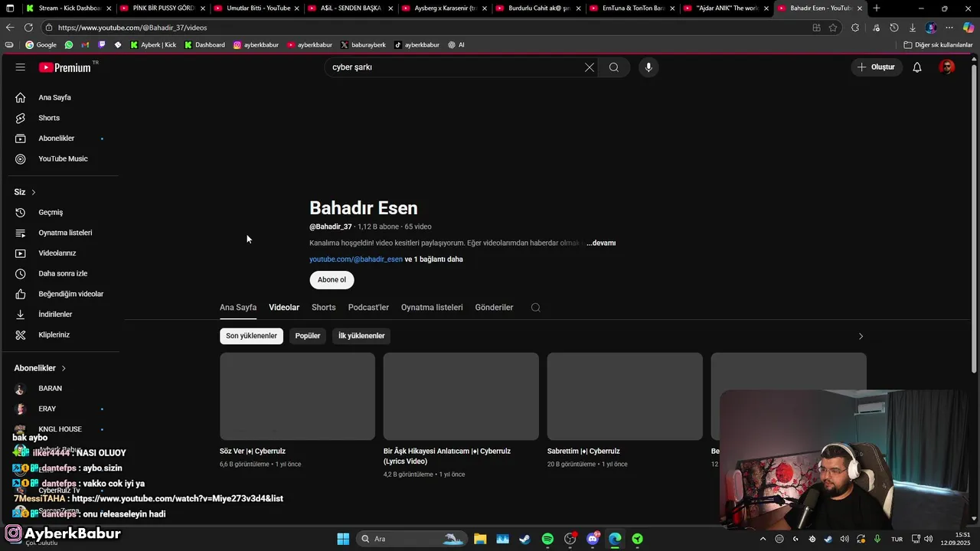
Task: Expand channel description with ...devamı
Action: click(x=601, y=243)
